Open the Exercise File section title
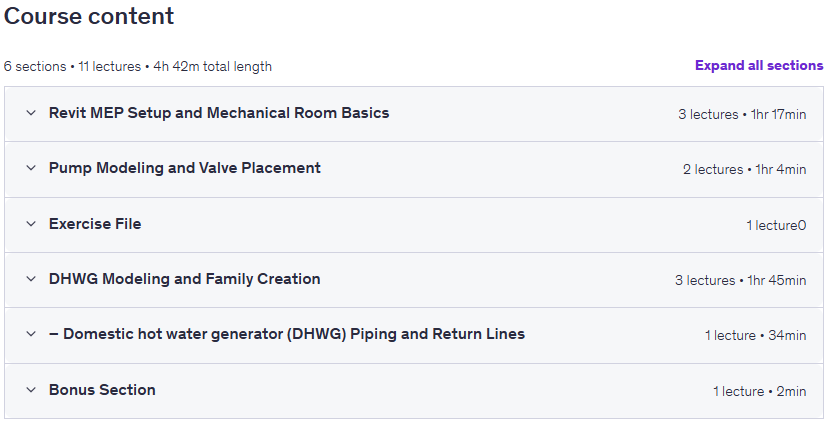Screen dimensions: 830x423 [x=95, y=223]
